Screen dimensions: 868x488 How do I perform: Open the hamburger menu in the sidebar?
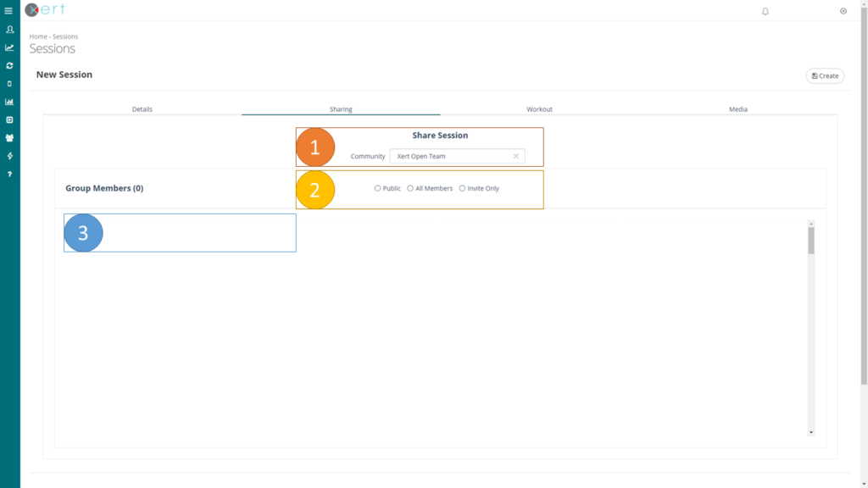click(x=8, y=11)
